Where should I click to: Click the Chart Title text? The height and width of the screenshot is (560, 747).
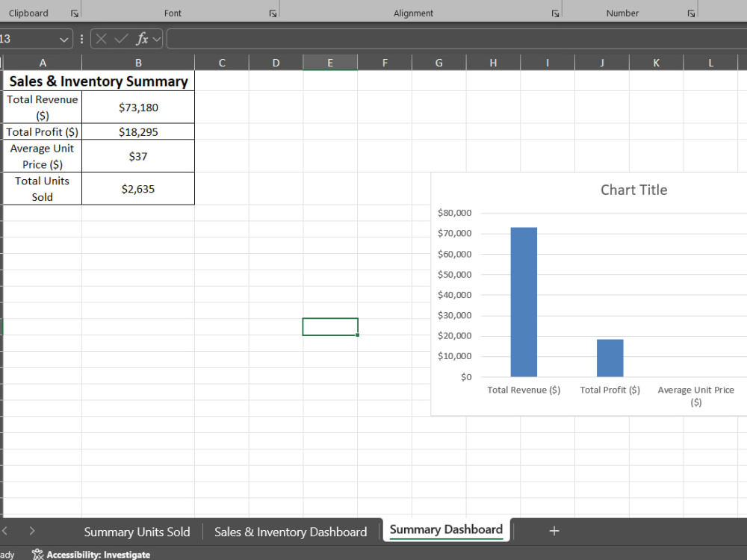click(633, 190)
